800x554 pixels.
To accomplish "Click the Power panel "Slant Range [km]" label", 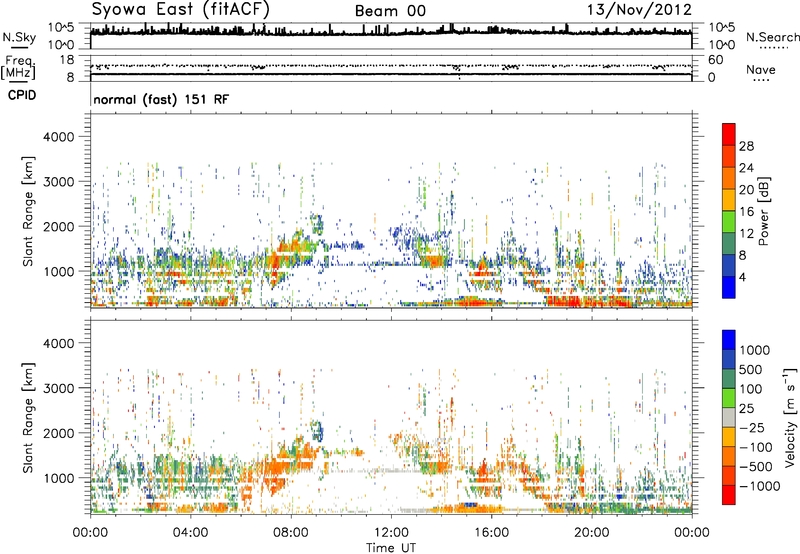I will (x=27, y=211).
